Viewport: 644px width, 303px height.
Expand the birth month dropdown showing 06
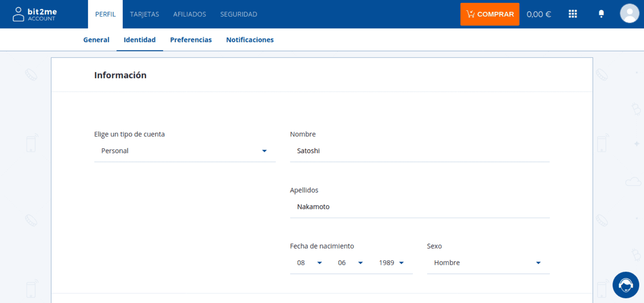tap(350, 263)
